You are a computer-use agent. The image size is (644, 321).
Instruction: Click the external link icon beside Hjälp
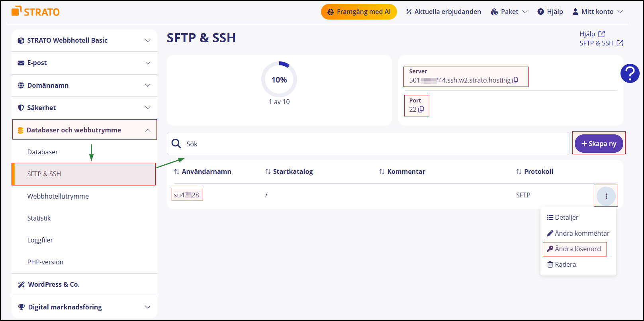pos(601,33)
